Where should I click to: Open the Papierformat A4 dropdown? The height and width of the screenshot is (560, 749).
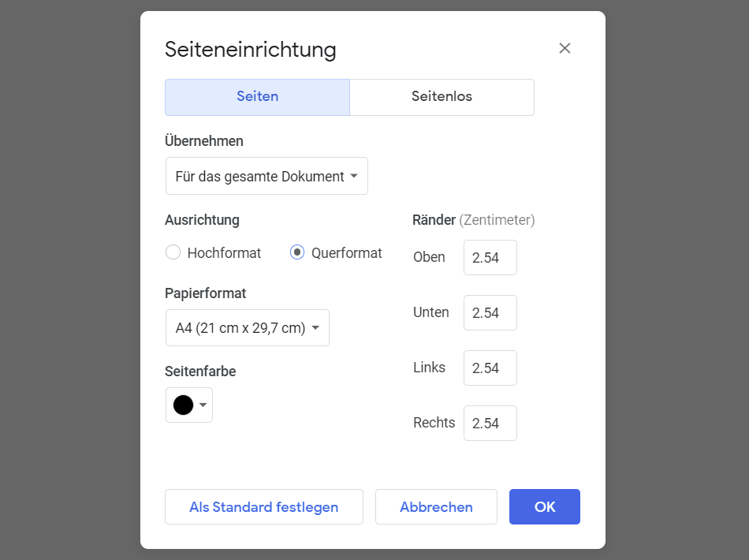[x=248, y=328]
